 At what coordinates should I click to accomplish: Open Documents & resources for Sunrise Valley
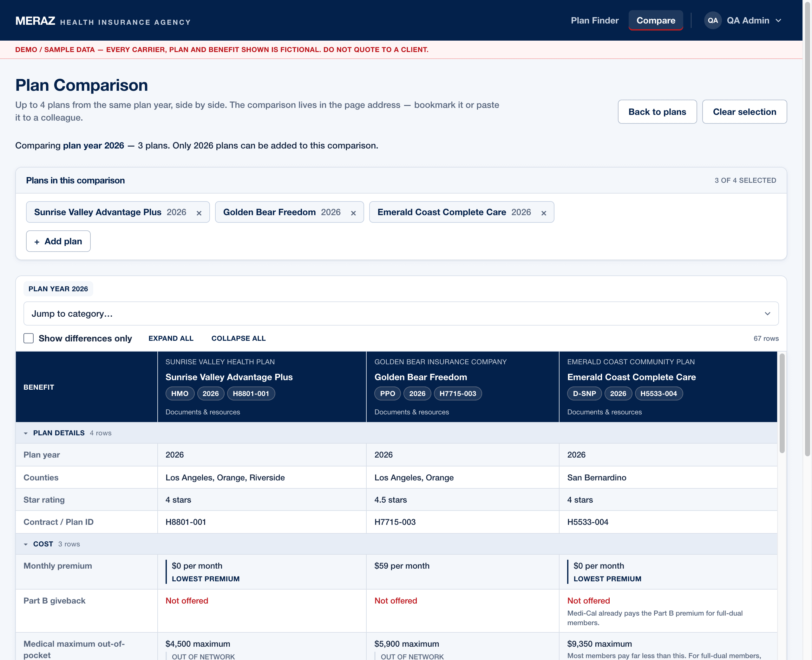pos(203,412)
